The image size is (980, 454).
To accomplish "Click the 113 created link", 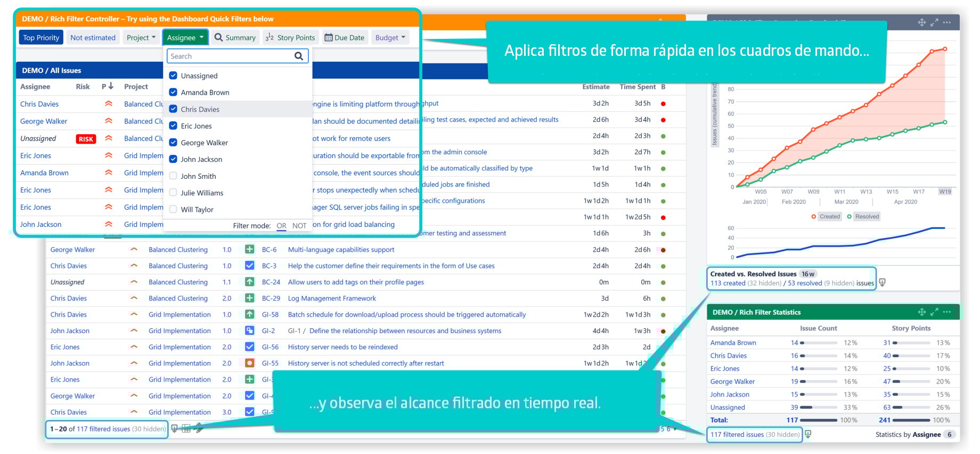I will (728, 283).
